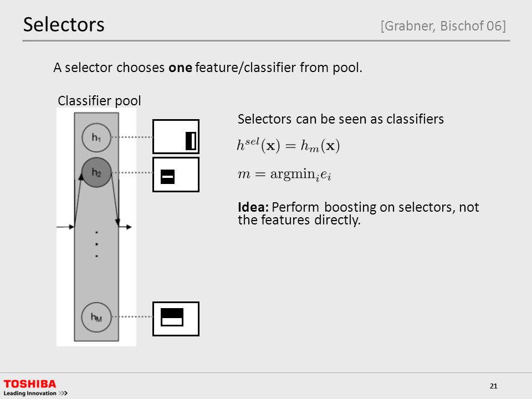Click the input arrow entering the classifier pool
The height and width of the screenshot is (399, 532).
[65, 226]
